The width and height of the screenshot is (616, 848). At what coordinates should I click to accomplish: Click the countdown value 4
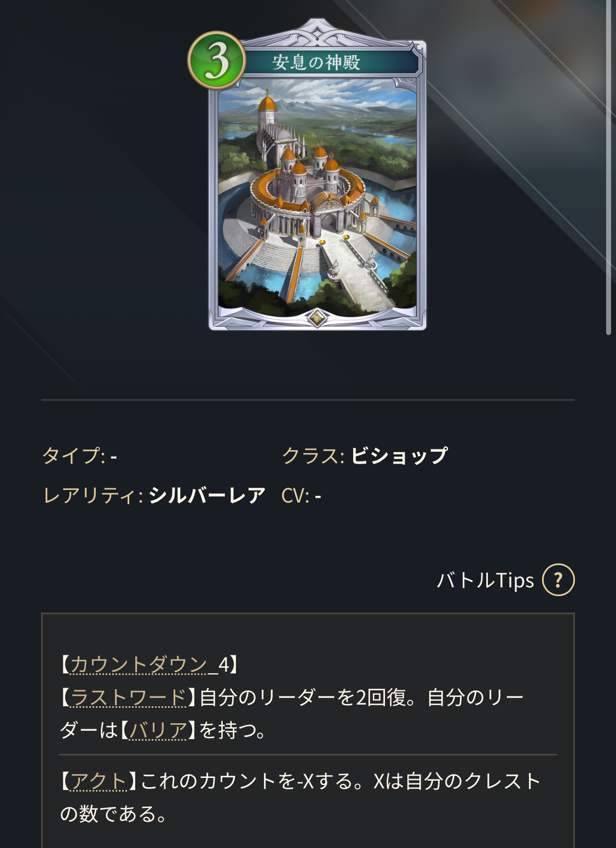click(x=223, y=665)
